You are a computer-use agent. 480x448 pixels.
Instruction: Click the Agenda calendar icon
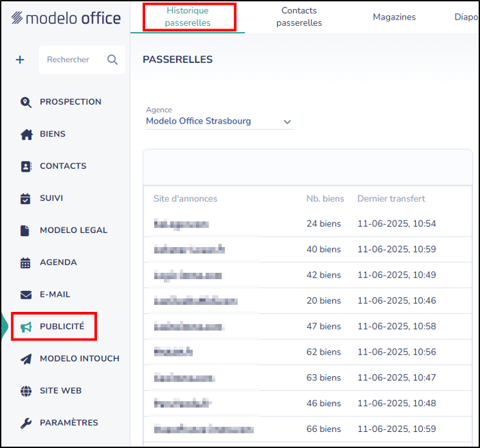(25, 262)
